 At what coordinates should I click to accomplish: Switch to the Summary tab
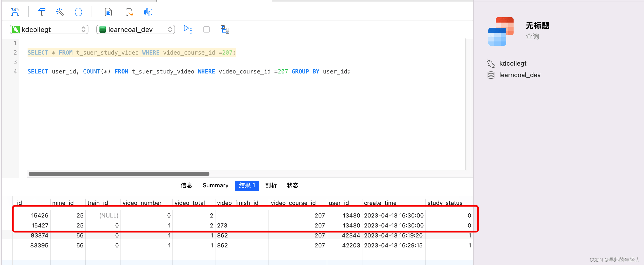coord(215,185)
